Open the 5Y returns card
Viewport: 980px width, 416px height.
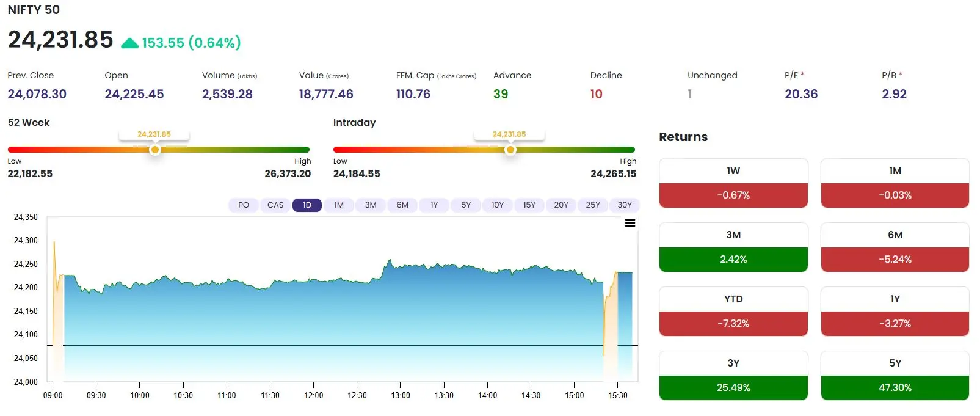895,376
